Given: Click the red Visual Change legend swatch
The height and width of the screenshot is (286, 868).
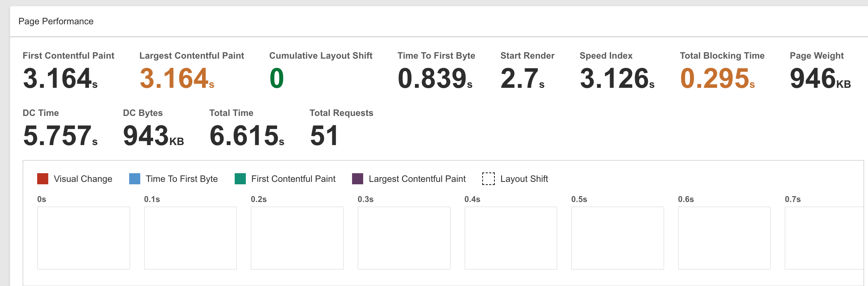Looking at the screenshot, I should click(x=42, y=179).
